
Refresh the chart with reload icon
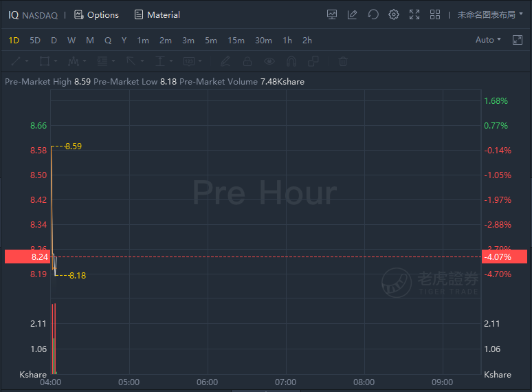[373, 14]
